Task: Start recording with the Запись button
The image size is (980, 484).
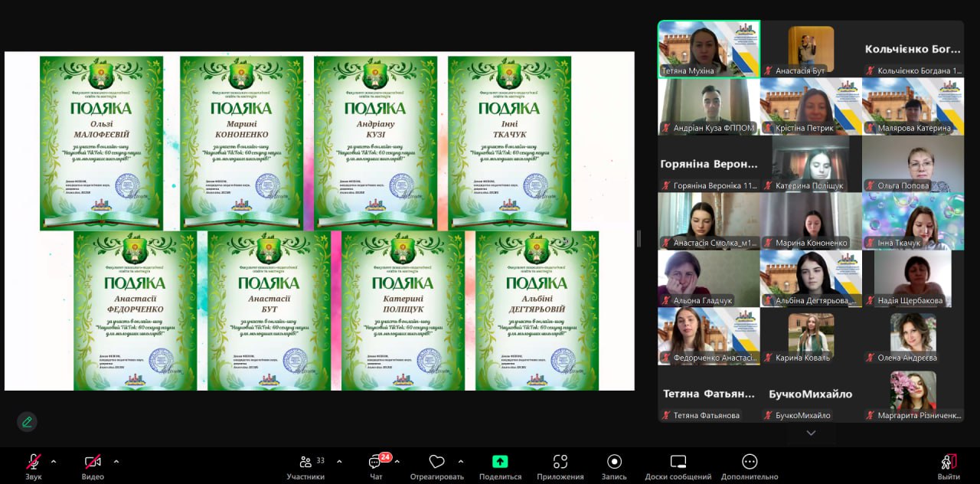Action: tap(614, 466)
